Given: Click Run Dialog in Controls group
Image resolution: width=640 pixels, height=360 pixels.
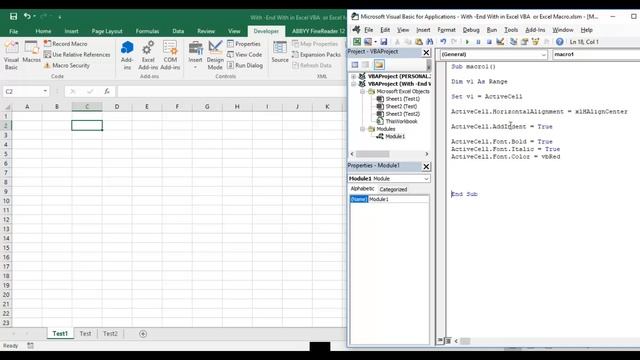Looking at the screenshot, I should 245,65.
